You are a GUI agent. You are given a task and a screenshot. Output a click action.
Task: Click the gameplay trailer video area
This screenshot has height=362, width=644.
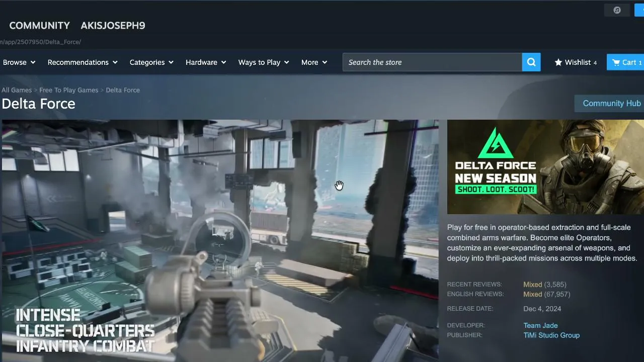pyautogui.click(x=220, y=241)
